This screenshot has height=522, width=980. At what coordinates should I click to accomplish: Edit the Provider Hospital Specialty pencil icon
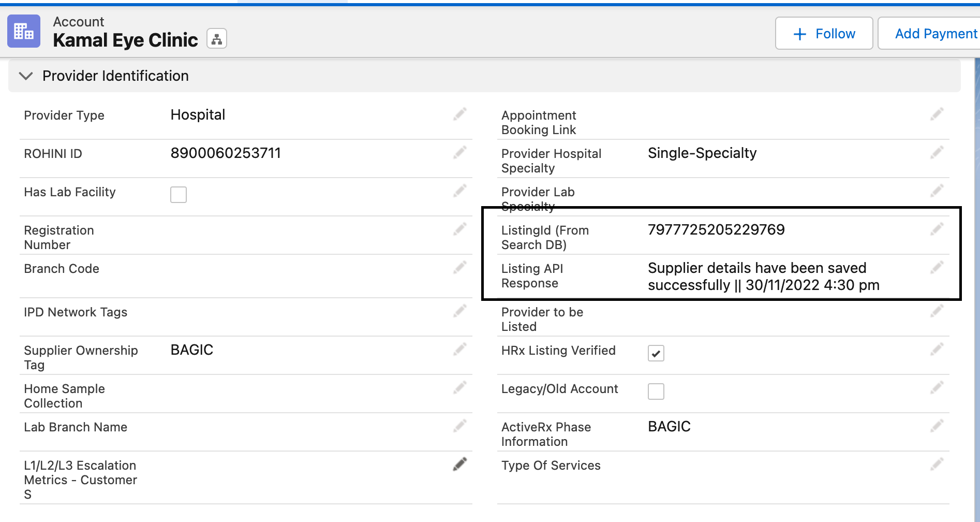[937, 153]
